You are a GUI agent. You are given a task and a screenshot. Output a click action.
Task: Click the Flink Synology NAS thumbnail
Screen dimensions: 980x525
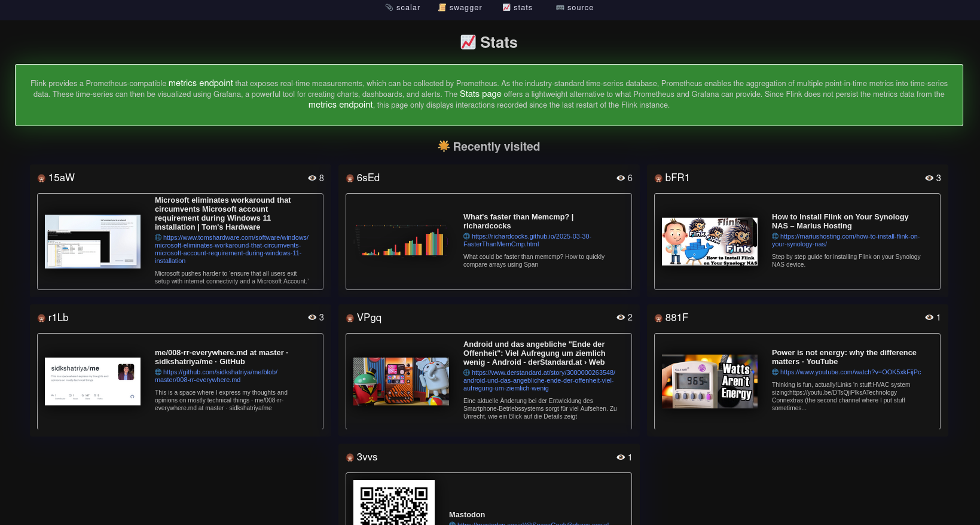tap(710, 242)
